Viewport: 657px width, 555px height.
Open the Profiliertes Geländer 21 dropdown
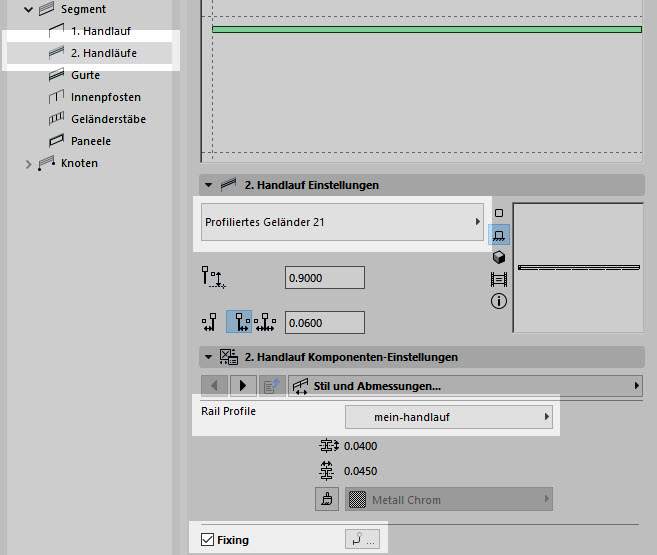(x=342, y=222)
